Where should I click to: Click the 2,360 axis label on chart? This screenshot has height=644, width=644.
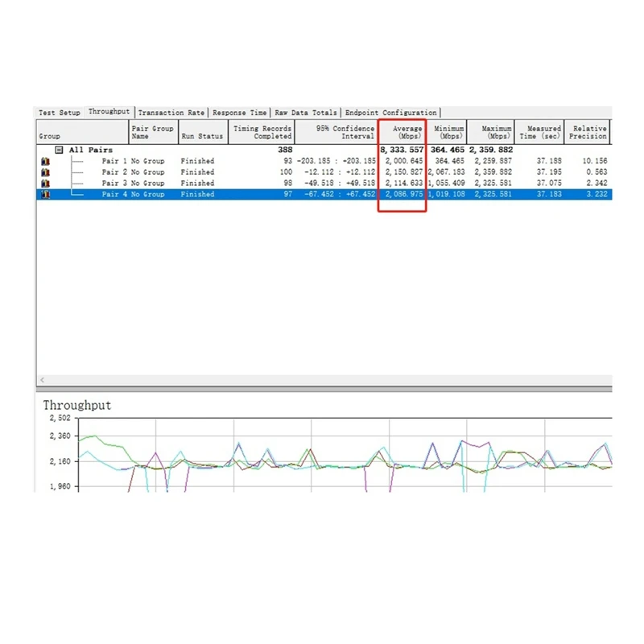[x=60, y=436]
